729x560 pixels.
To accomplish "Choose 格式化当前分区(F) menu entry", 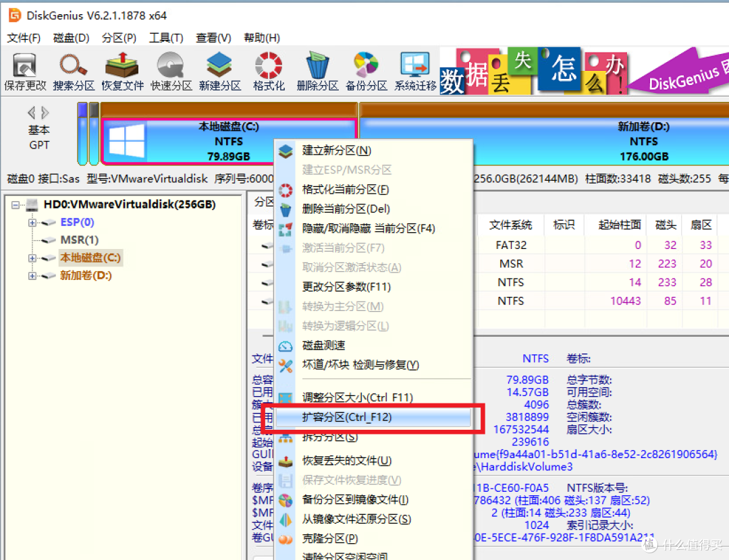I will pos(373,190).
